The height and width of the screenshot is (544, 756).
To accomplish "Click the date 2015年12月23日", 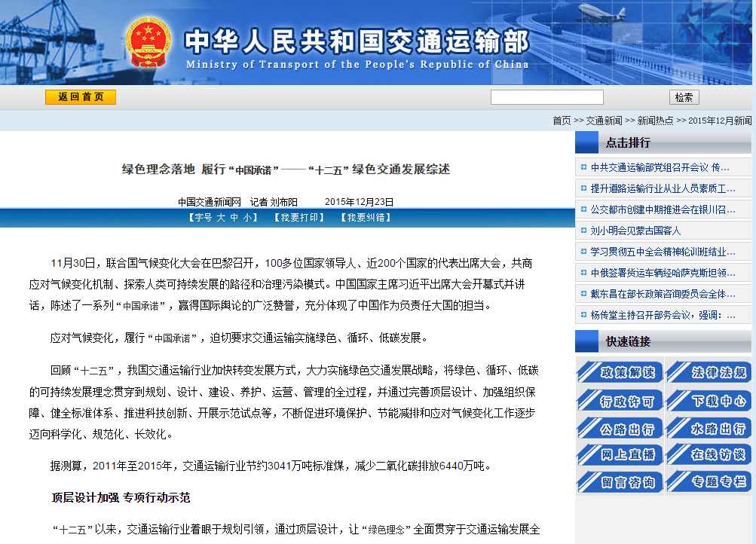I will point(359,202).
